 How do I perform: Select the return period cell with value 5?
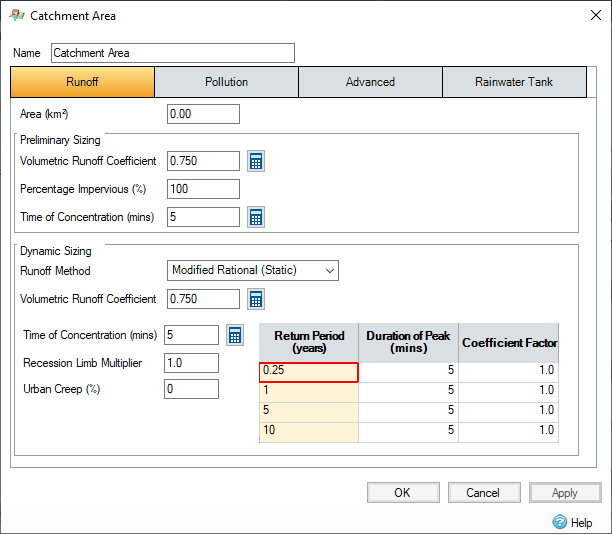(309, 412)
